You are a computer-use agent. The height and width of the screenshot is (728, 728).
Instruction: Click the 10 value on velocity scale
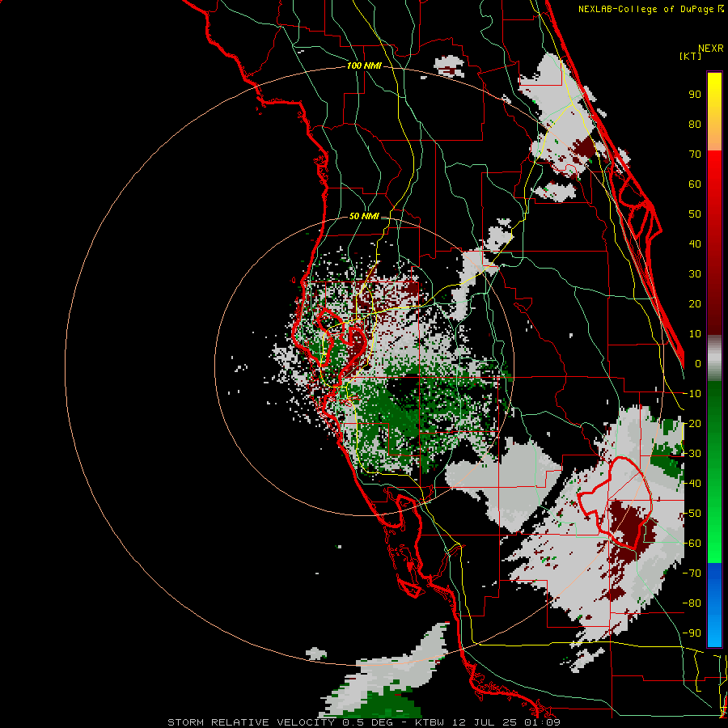pyautogui.click(x=695, y=334)
